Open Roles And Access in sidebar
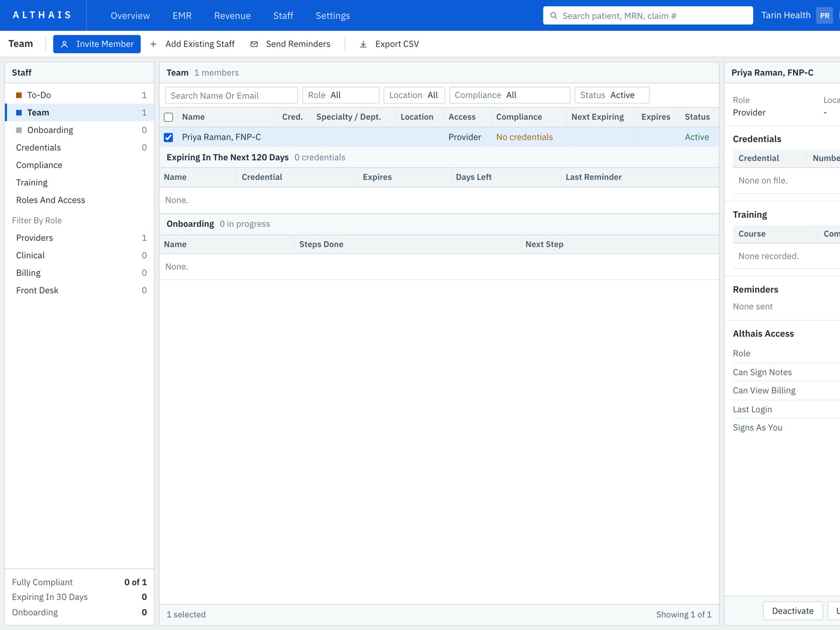 [80, 200]
